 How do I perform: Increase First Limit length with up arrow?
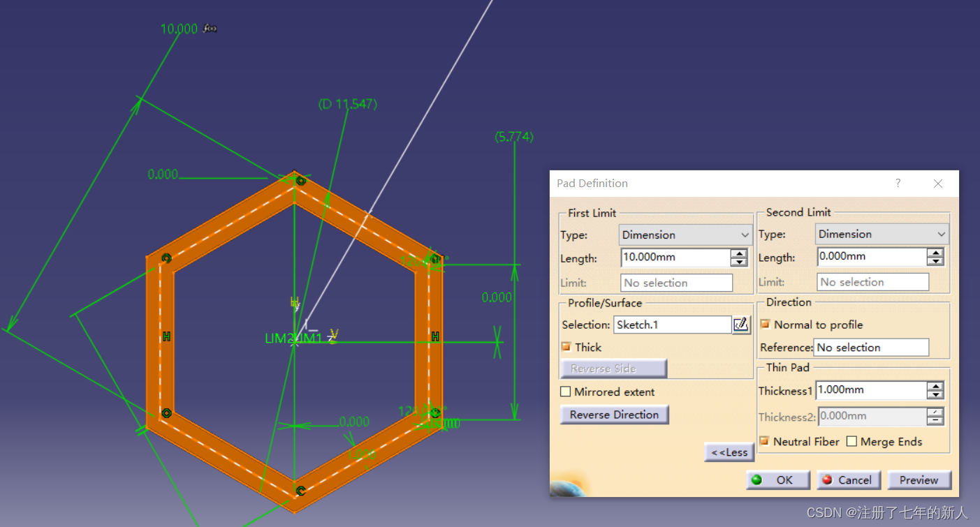[739, 253]
